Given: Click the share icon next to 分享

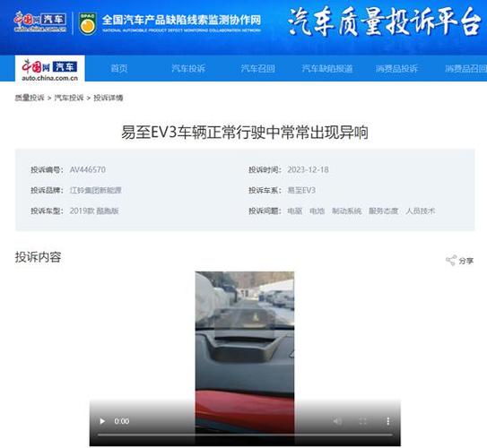Looking at the screenshot, I should (451, 261).
